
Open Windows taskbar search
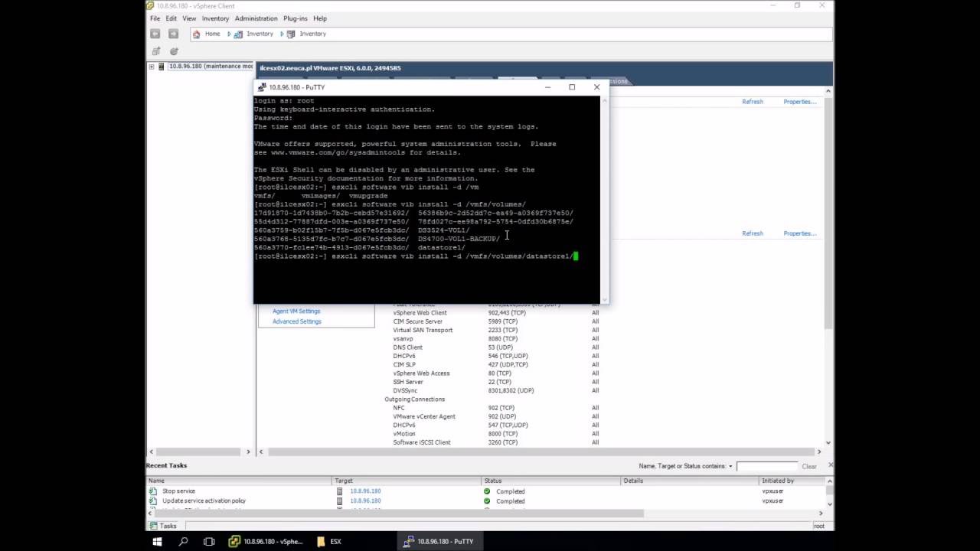pyautogui.click(x=183, y=541)
